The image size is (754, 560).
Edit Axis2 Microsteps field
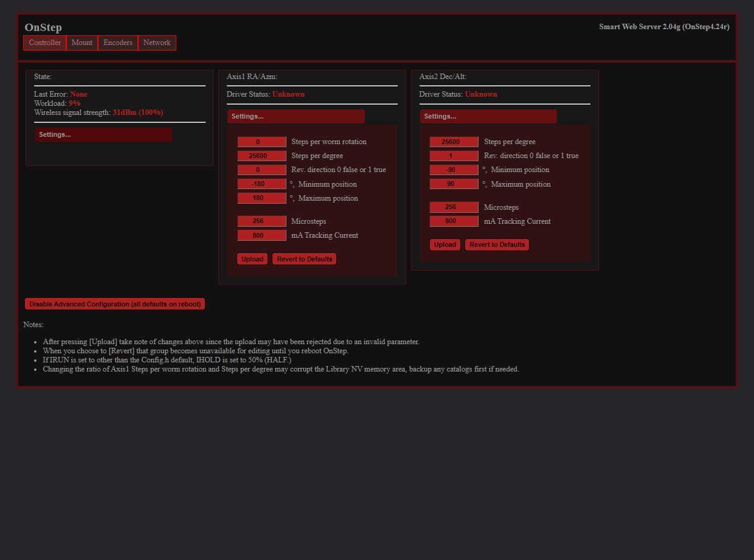pyautogui.click(x=454, y=207)
